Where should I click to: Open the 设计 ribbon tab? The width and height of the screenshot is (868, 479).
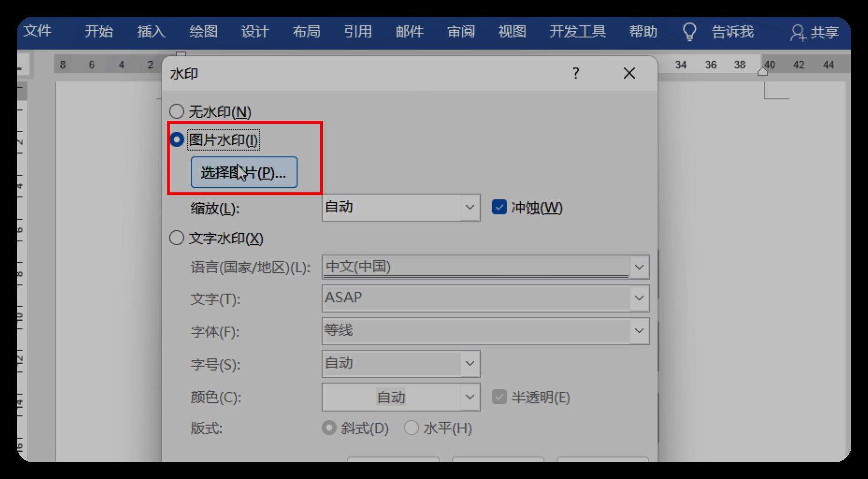coord(255,31)
